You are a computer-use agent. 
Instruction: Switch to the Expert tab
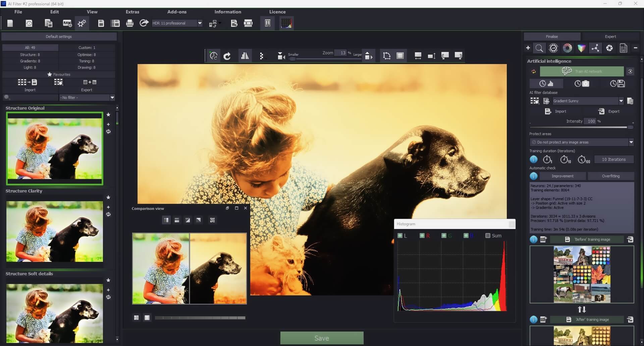(610, 36)
